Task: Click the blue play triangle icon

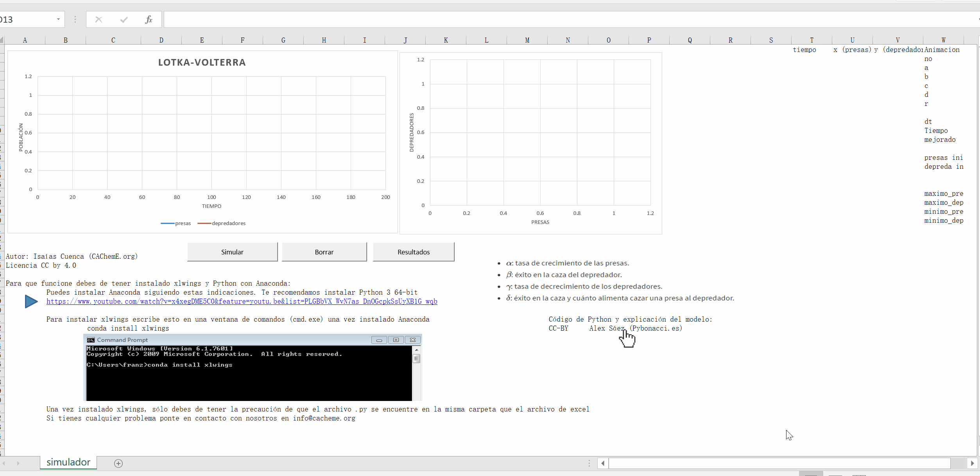Action: pos(31,301)
